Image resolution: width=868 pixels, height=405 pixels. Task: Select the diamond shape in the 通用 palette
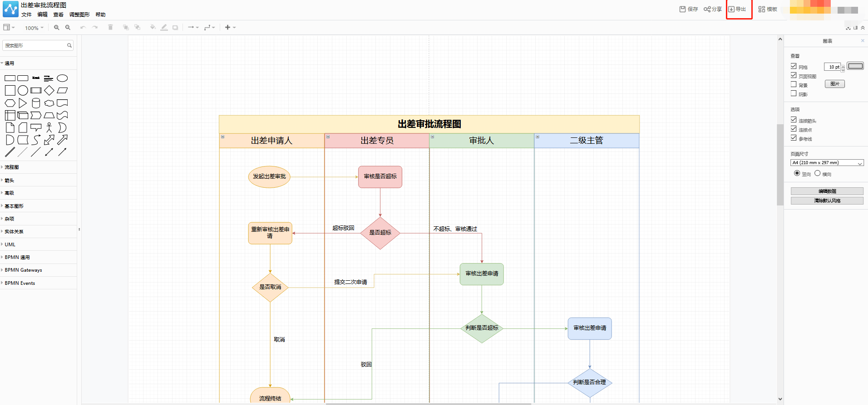(49, 90)
